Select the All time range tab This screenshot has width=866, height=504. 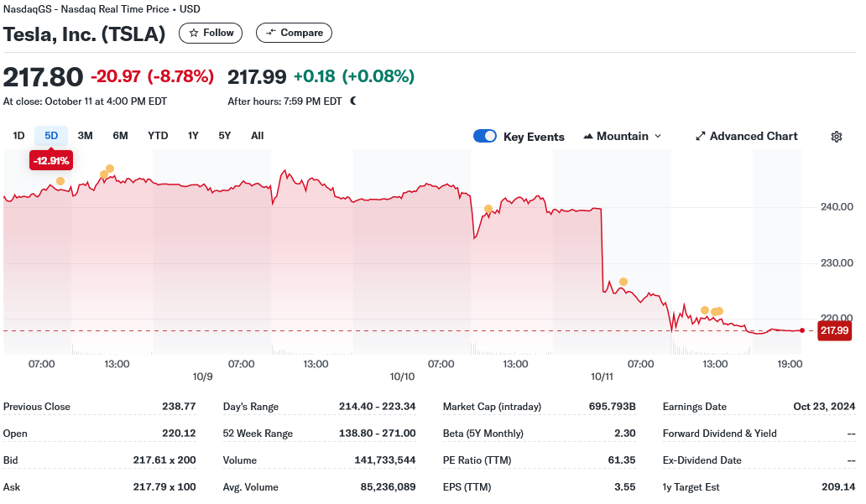click(x=258, y=136)
